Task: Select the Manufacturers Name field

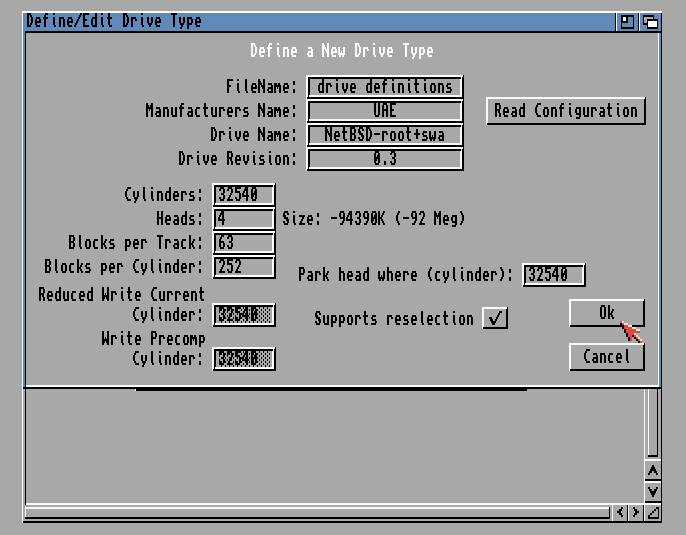Action: [x=385, y=111]
